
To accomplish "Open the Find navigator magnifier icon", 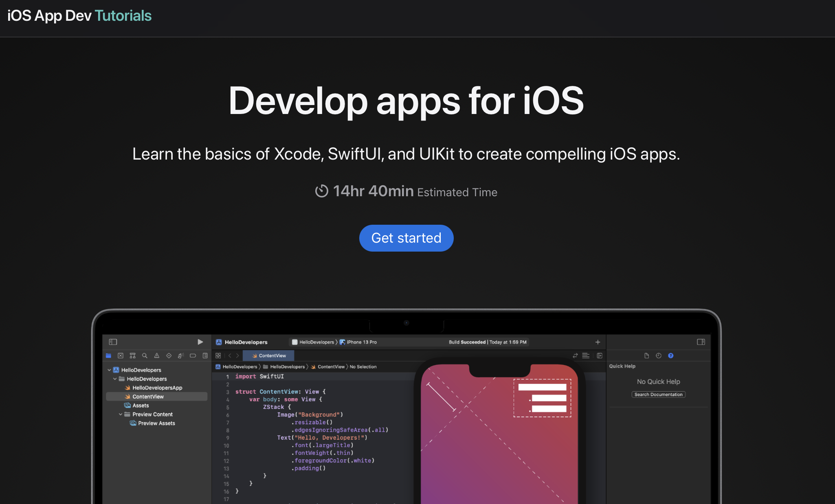I will 145,356.
